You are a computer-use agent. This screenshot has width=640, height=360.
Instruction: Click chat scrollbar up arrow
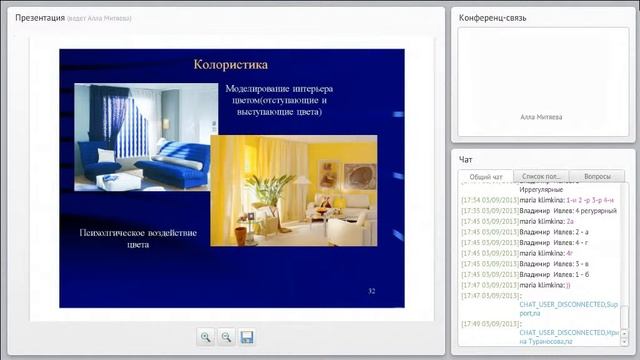624,333
